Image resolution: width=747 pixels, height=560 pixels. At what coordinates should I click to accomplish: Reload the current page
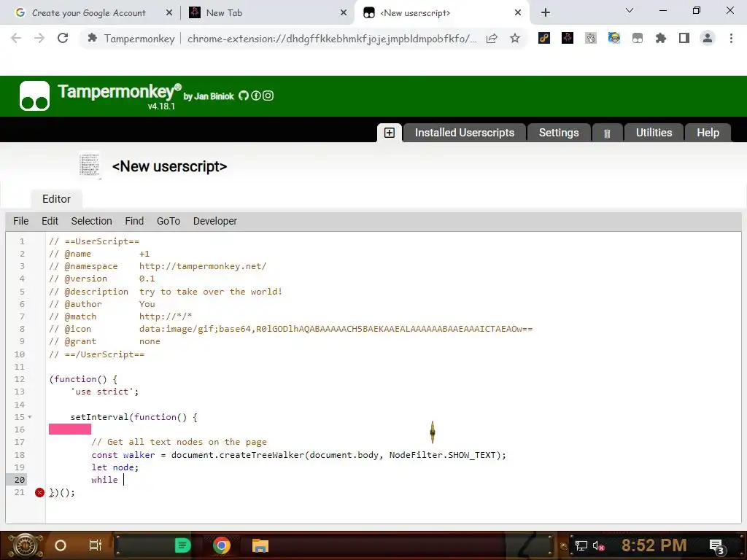pyautogui.click(x=63, y=38)
